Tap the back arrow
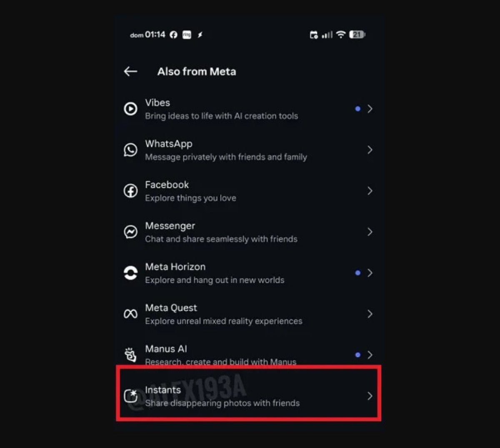The height and width of the screenshot is (448, 500). pyautogui.click(x=130, y=72)
